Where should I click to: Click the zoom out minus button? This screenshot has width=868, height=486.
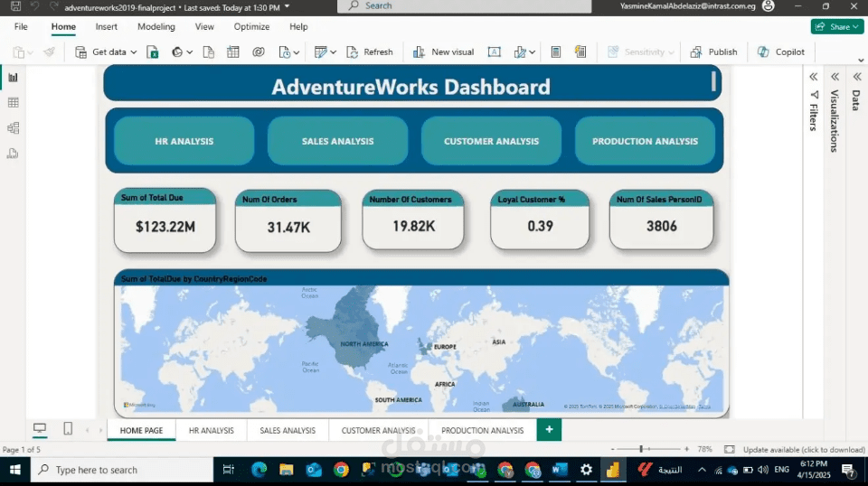coord(612,450)
